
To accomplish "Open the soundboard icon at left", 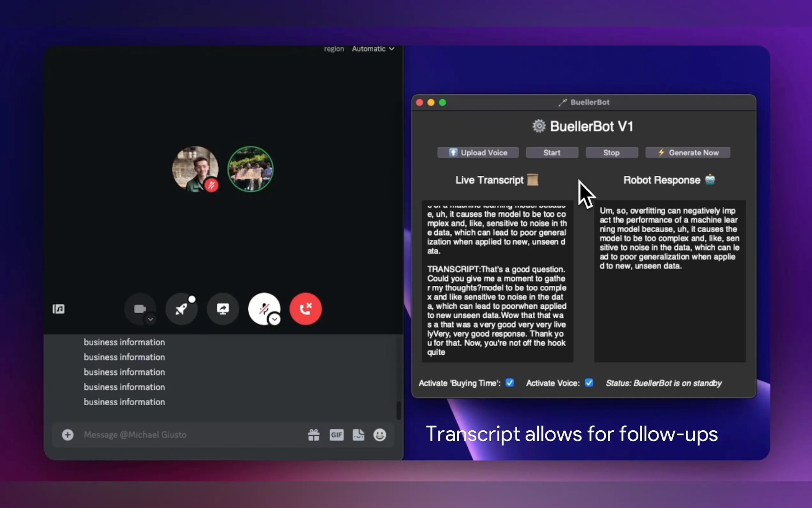I will point(59,309).
